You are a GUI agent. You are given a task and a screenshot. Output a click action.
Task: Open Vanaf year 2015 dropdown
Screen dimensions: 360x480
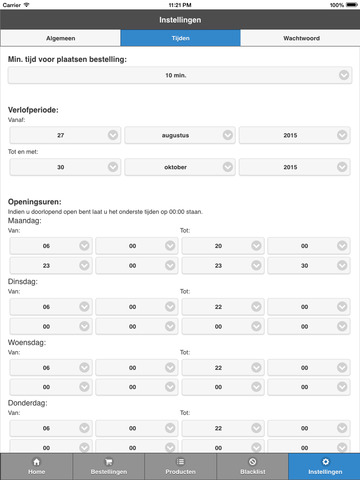coord(295,135)
